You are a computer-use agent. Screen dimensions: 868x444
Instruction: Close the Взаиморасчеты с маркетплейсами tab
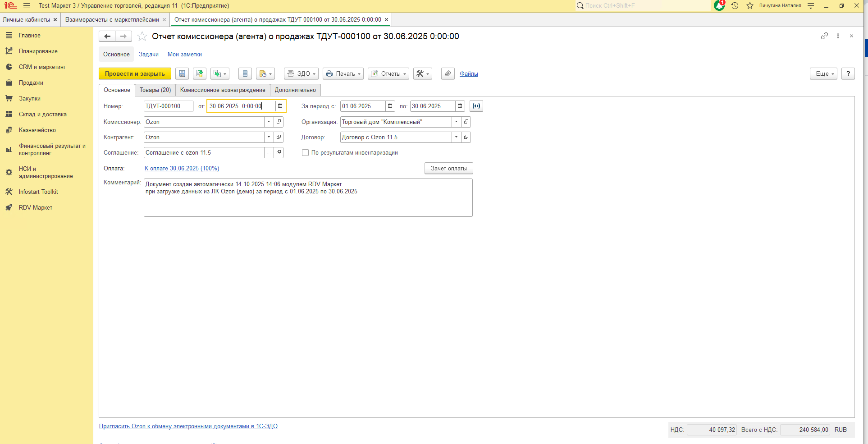pos(164,20)
